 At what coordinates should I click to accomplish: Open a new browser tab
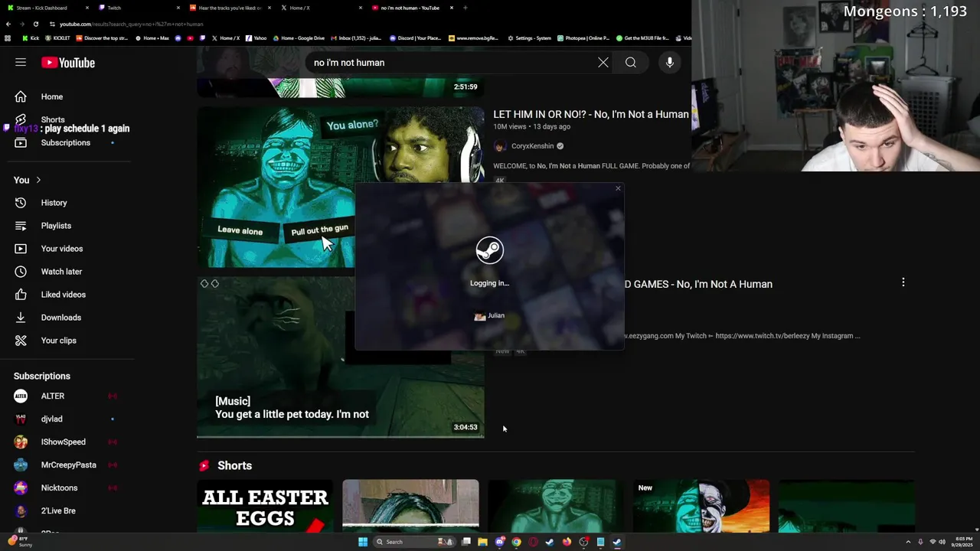point(465,8)
